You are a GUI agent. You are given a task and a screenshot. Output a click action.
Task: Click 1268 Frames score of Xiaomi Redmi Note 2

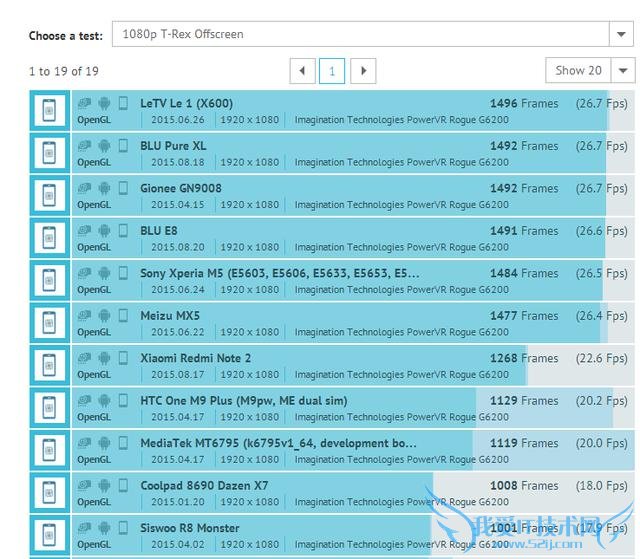point(524,358)
